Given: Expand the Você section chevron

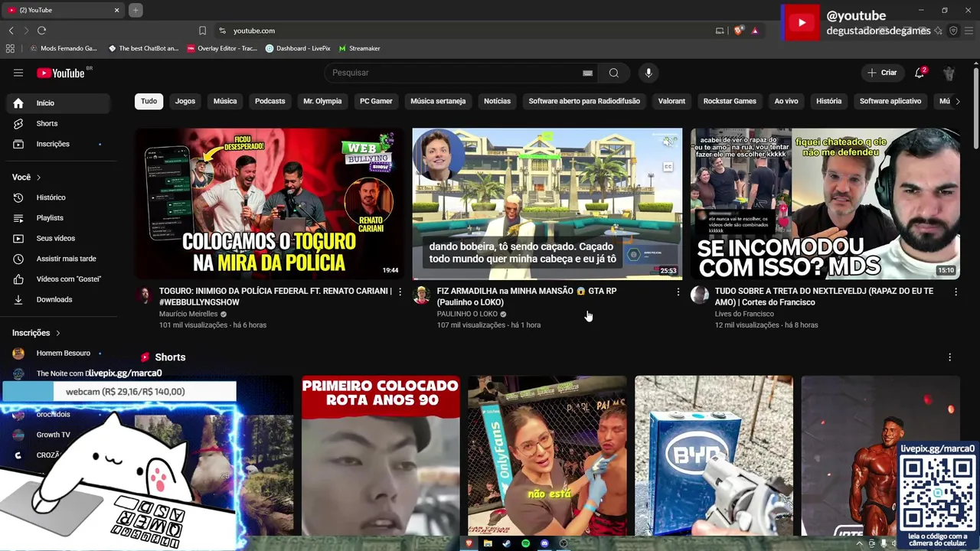Looking at the screenshot, I should pos(38,178).
